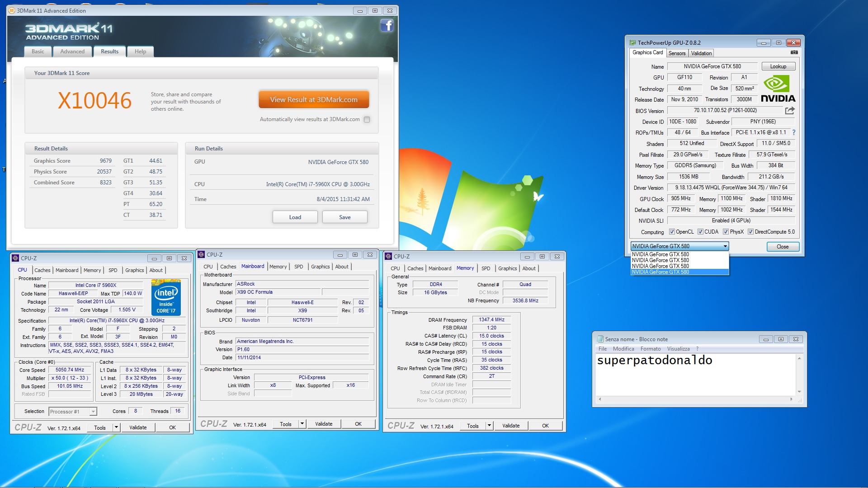Toggle automatically view results at 3DMark.com
The width and height of the screenshot is (868, 488).
367,120
